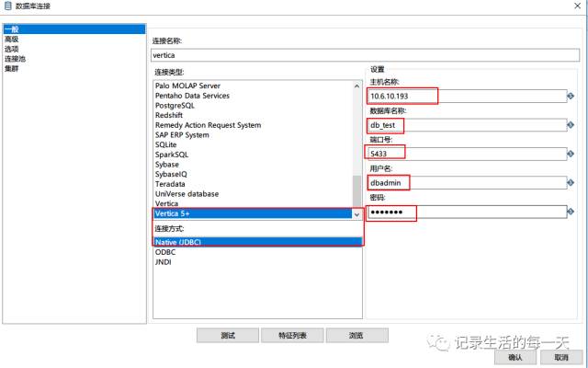
Task: Click host name field with 10.6.10.193
Action: click(x=468, y=96)
